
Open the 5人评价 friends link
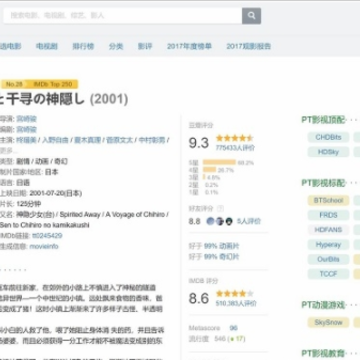coord(249,221)
